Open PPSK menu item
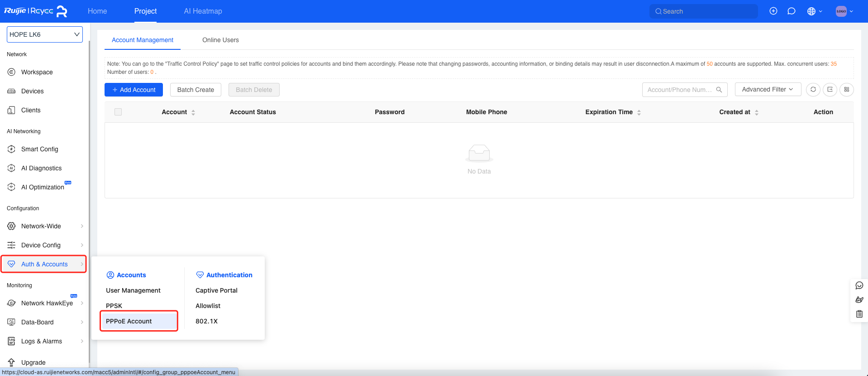This screenshot has width=868, height=376. tap(114, 306)
